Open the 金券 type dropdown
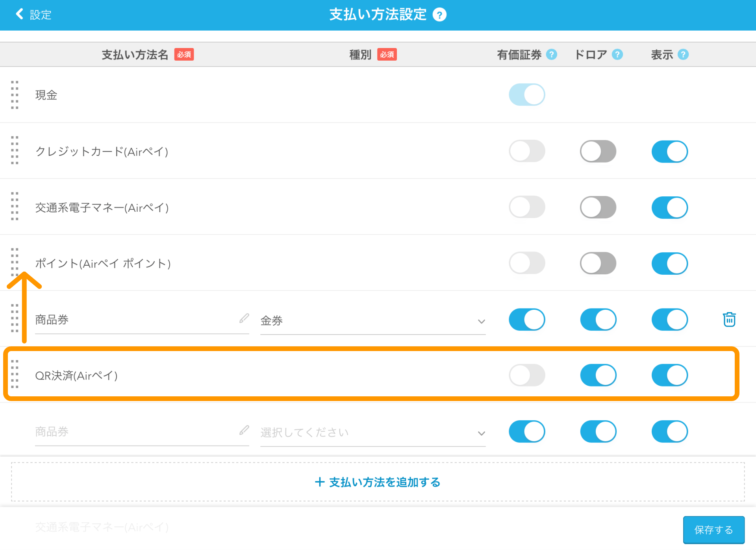The width and height of the screenshot is (756, 551). click(372, 321)
